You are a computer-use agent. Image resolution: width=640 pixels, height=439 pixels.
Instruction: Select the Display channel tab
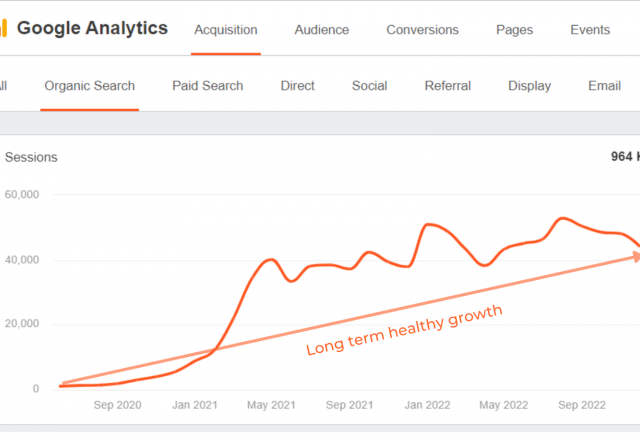tap(529, 86)
